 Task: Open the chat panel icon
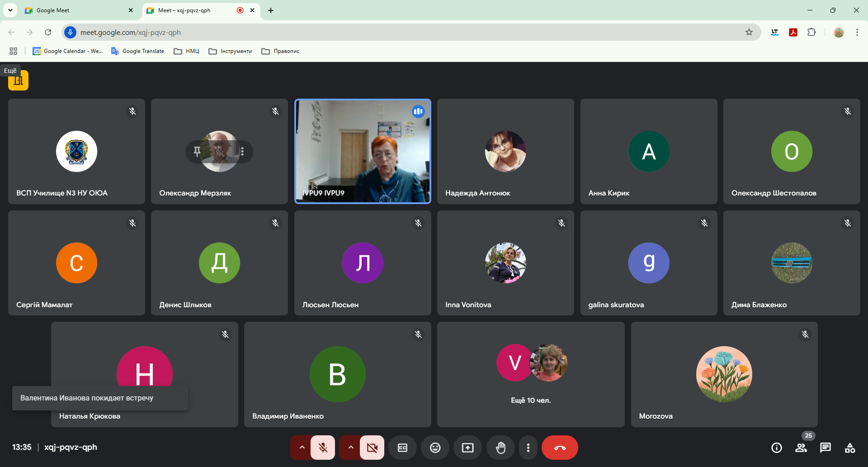point(825,448)
